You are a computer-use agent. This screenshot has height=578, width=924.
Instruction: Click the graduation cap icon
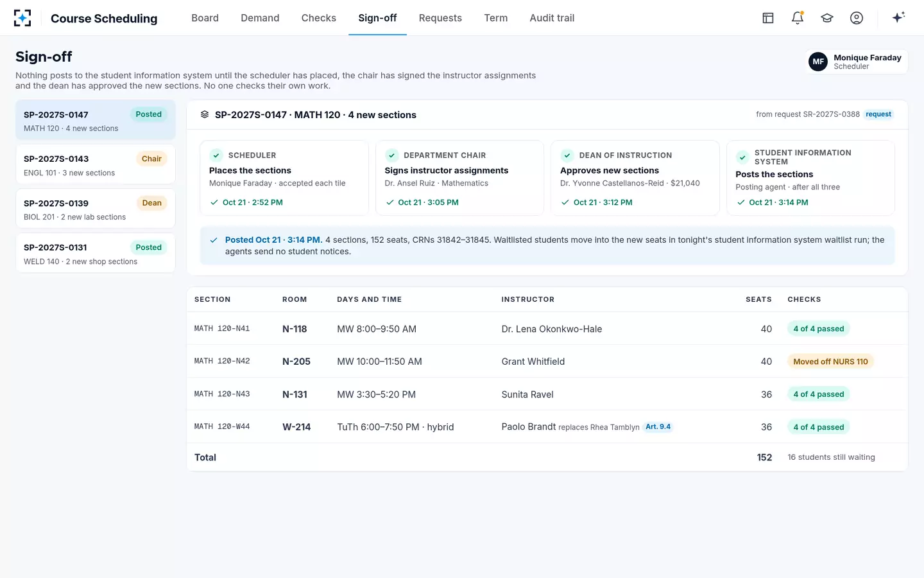tap(827, 18)
